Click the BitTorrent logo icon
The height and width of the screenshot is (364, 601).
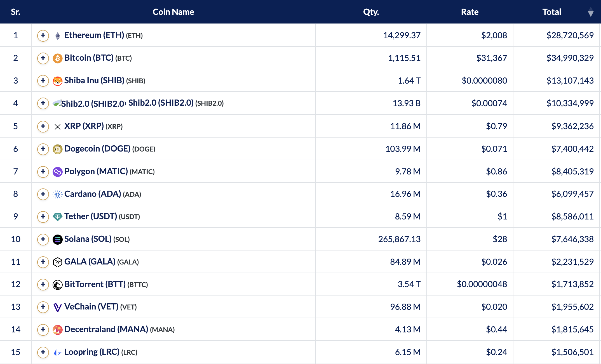(57, 285)
